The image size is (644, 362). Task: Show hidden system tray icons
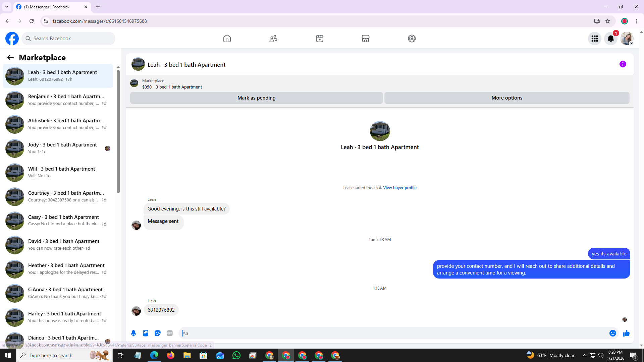(584, 355)
